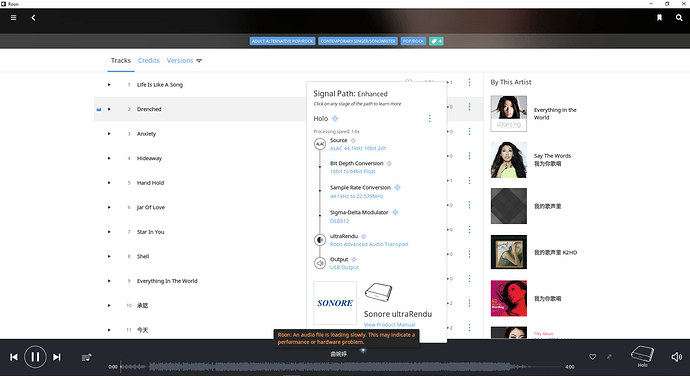
Task: Open the volume control speaker icon
Action: point(676,357)
